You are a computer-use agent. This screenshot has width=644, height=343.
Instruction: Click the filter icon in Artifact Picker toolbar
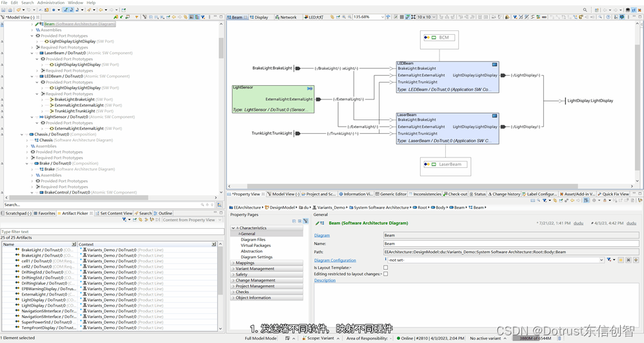pos(124,220)
